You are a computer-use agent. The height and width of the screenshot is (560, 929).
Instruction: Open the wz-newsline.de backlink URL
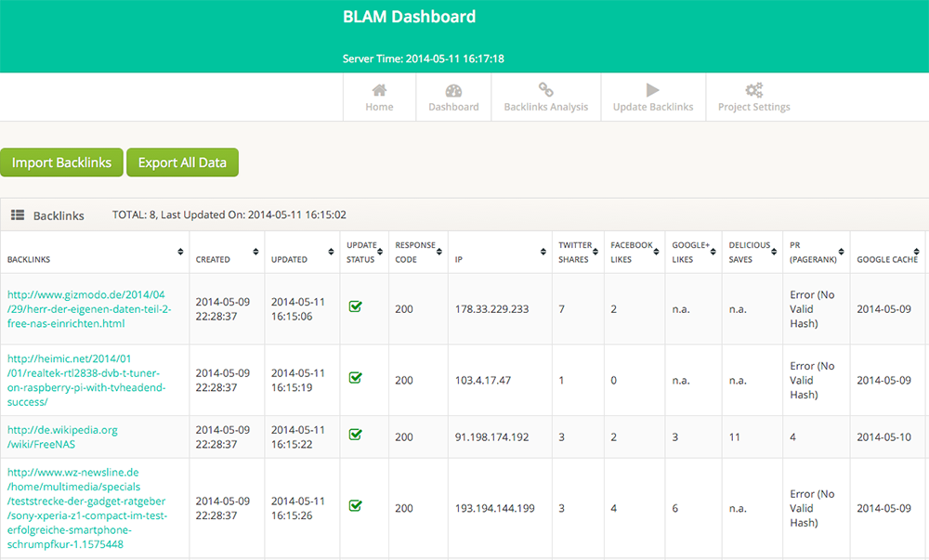87,508
